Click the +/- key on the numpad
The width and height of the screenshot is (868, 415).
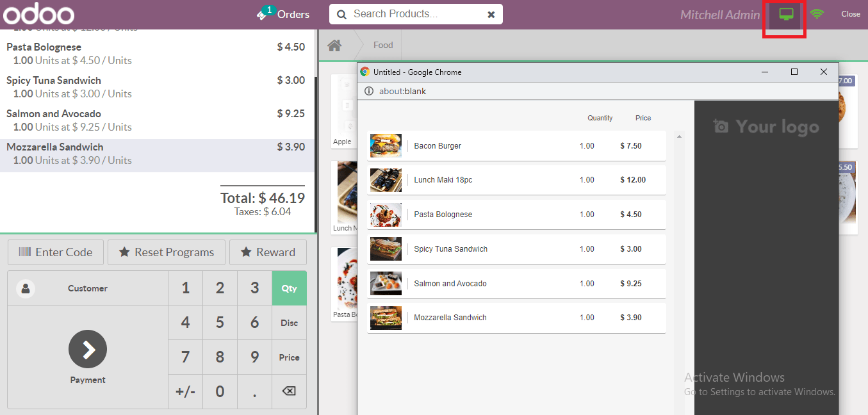coord(185,391)
